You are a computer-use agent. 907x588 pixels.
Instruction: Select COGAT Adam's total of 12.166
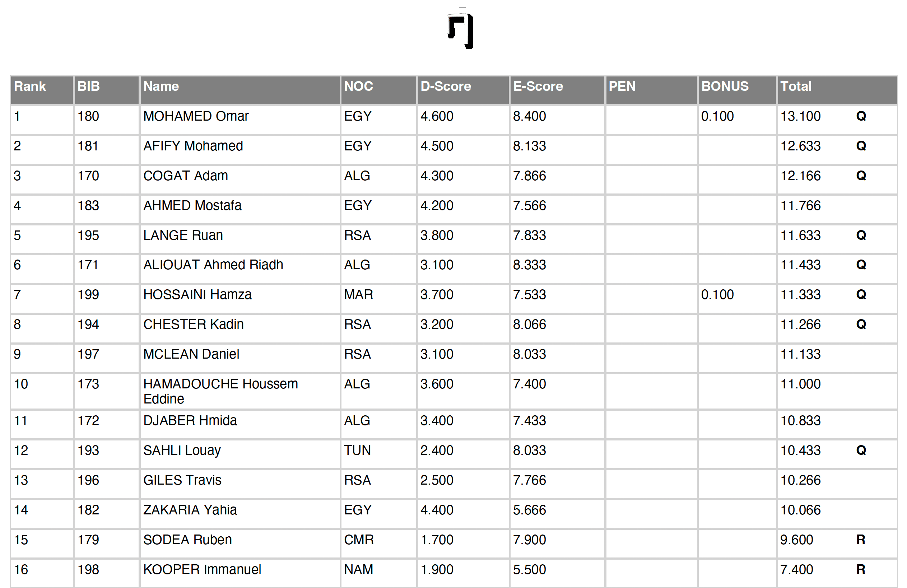coord(800,176)
